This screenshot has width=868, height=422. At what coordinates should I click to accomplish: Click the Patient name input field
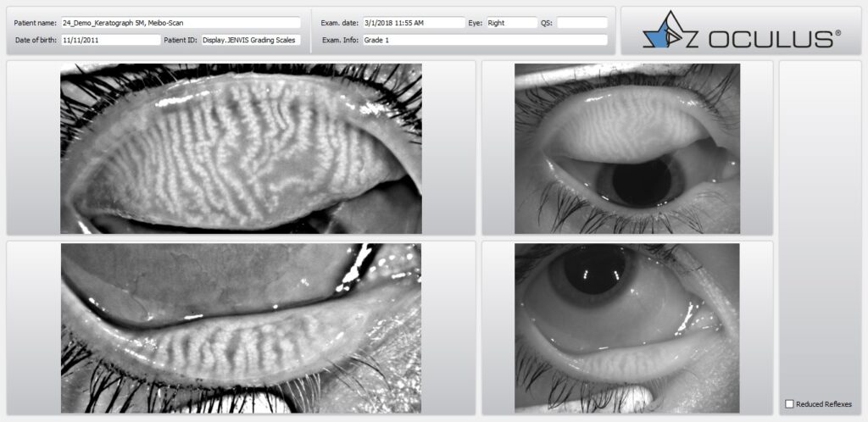click(181, 23)
